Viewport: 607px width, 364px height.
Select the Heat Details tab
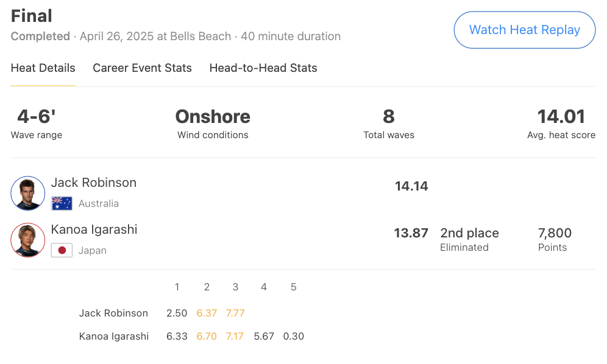click(x=43, y=68)
